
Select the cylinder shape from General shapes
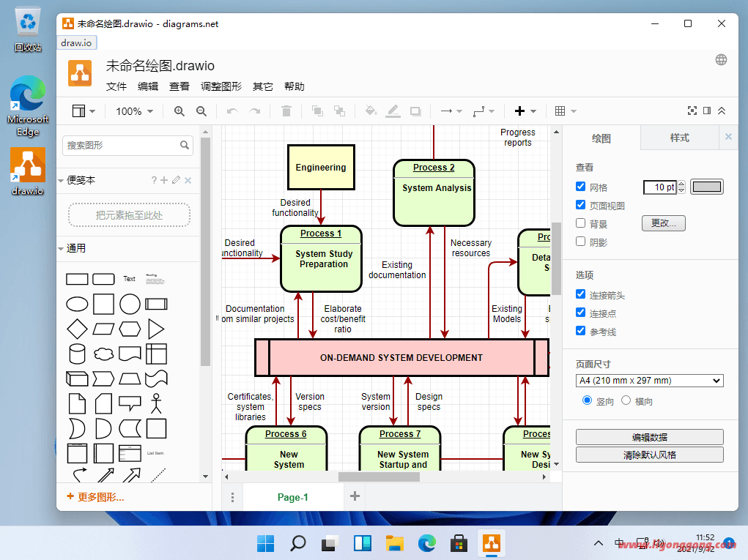pyautogui.click(x=77, y=354)
